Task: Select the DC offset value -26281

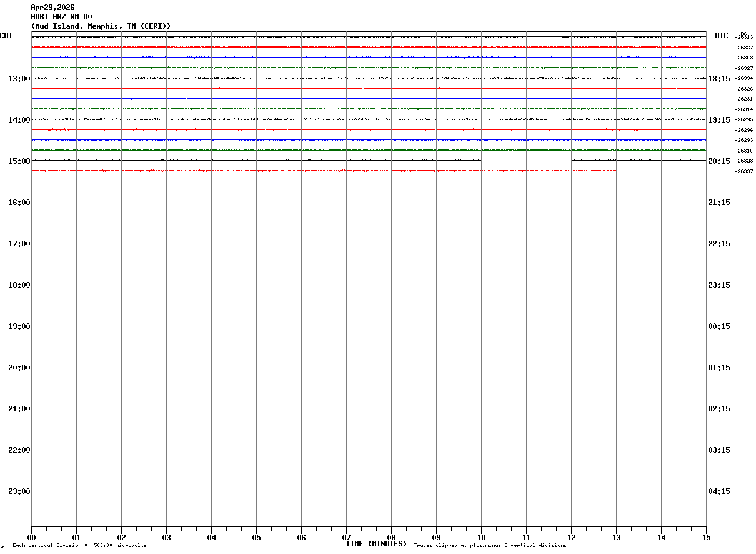Action: (x=744, y=99)
